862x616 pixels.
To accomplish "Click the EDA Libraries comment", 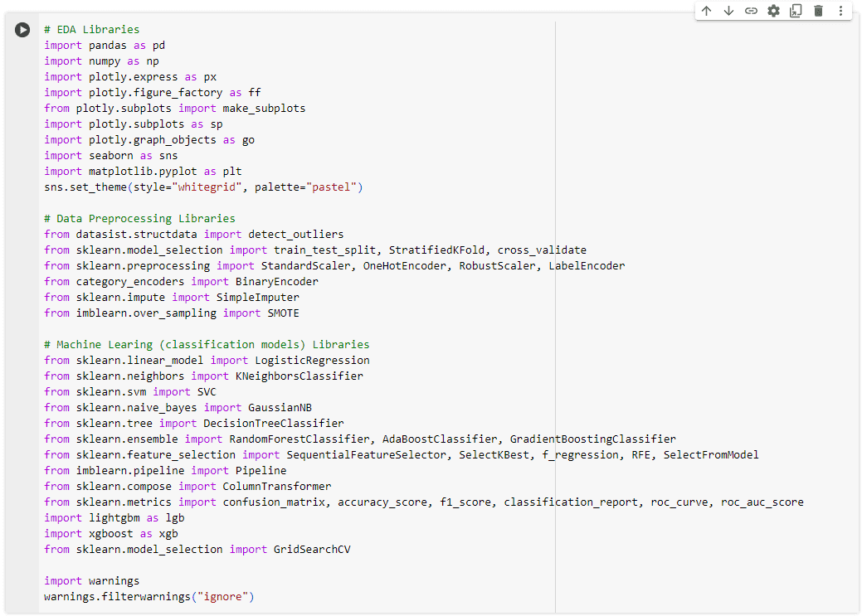I will pos(92,29).
